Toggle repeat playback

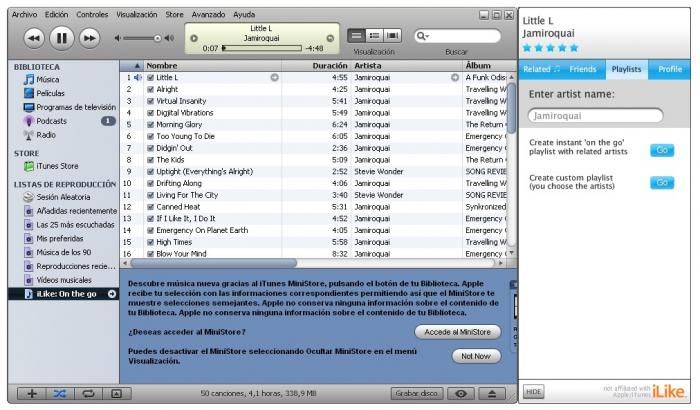[x=88, y=393]
